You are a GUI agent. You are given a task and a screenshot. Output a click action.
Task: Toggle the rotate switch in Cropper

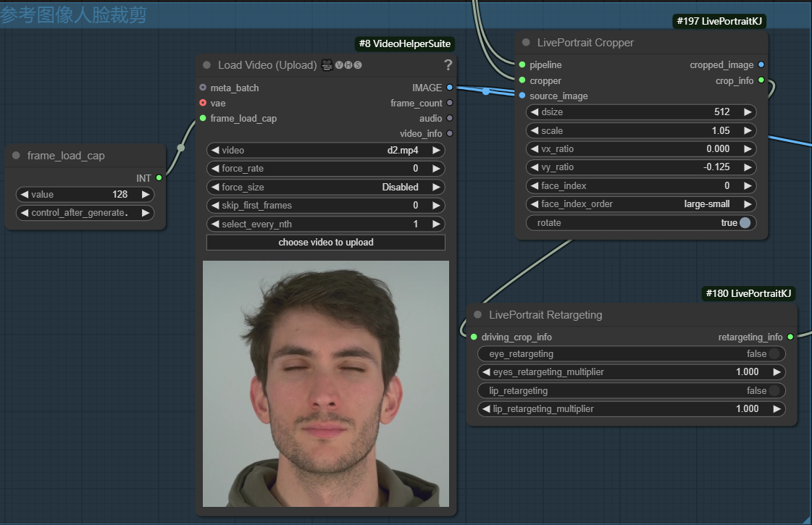click(745, 223)
